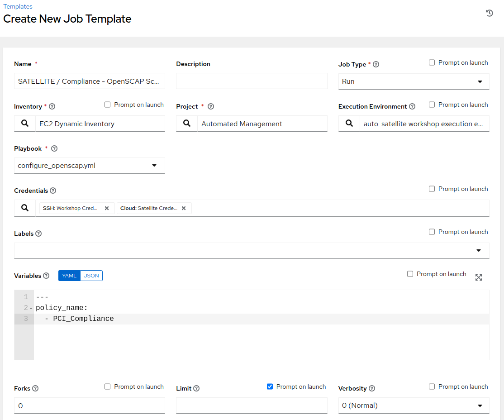Select the YAML variables format
The height and width of the screenshot is (420, 504).
[x=69, y=276]
